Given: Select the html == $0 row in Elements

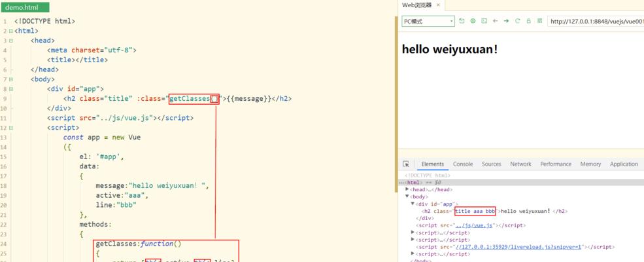Looking at the screenshot, I should click(x=521, y=182).
